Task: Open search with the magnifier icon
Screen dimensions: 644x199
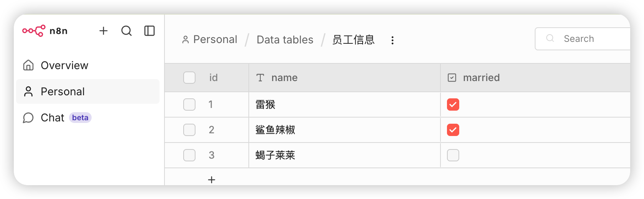Action: tap(127, 31)
